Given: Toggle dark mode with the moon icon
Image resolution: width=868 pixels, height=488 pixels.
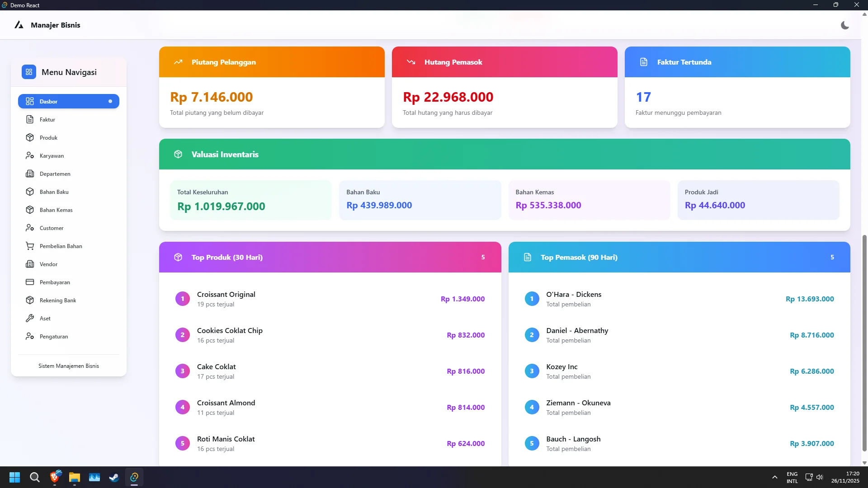Looking at the screenshot, I should tap(844, 25).
